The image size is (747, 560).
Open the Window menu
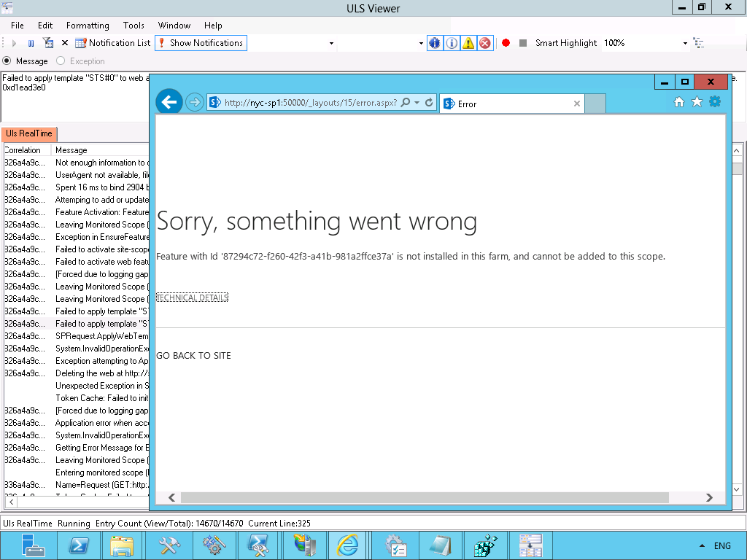[x=174, y=26]
